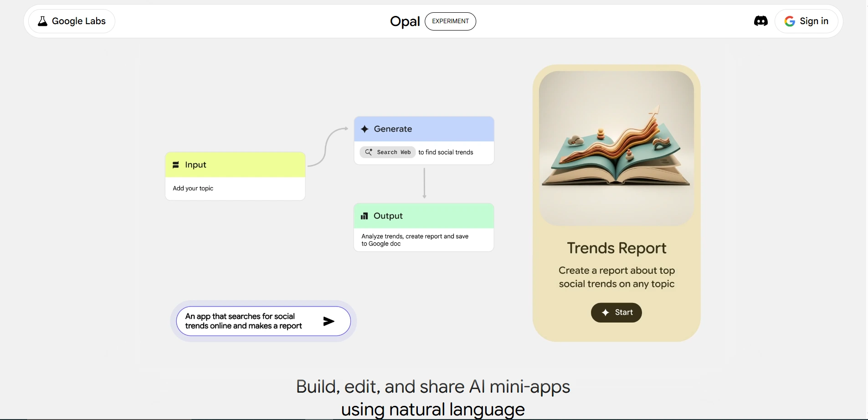Click the Output node chart icon
Image resolution: width=868 pixels, height=420 pixels.
tap(364, 216)
